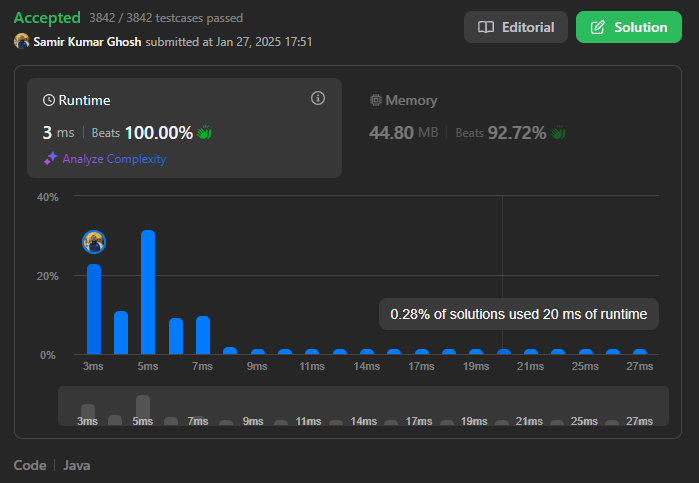Open the Editorial page

[x=515, y=27]
